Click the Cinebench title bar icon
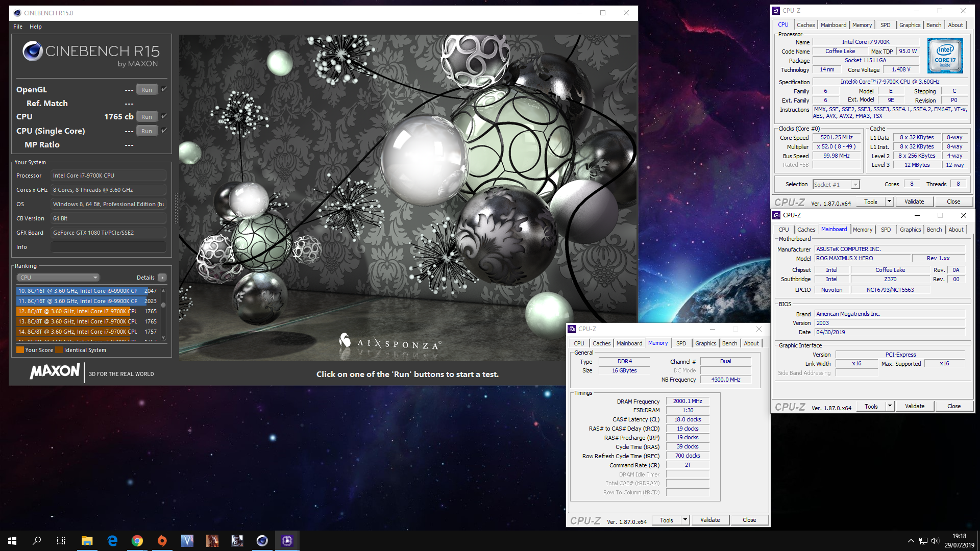980x551 pixels. click(x=17, y=13)
